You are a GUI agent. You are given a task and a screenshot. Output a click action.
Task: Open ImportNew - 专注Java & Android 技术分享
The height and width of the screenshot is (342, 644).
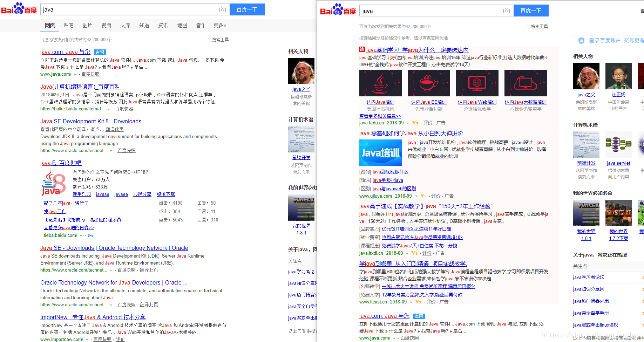[x=93, y=317]
